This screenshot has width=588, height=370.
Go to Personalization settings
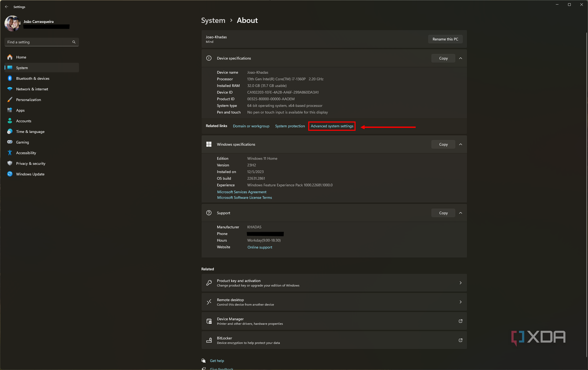(x=28, y=100)
